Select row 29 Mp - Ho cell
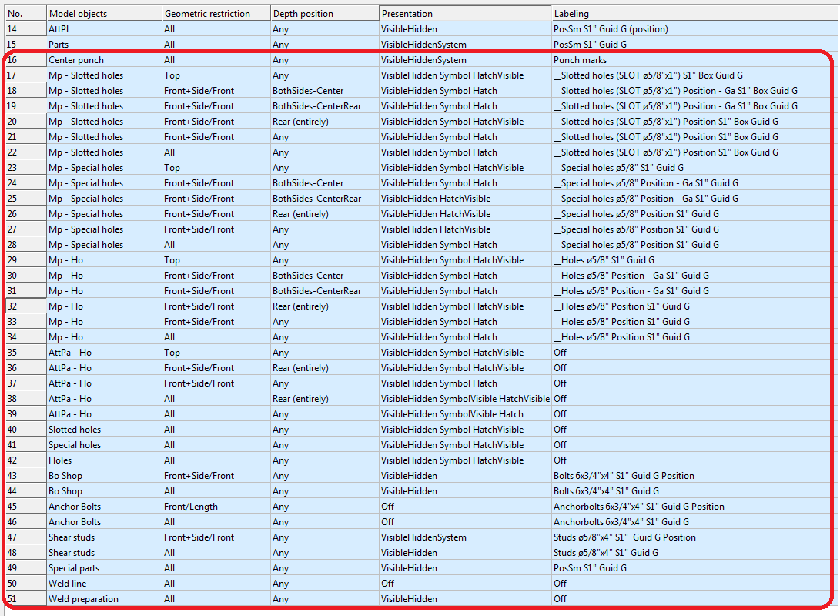The height and width of the screenshot is (616, 840). coord(104,260)
